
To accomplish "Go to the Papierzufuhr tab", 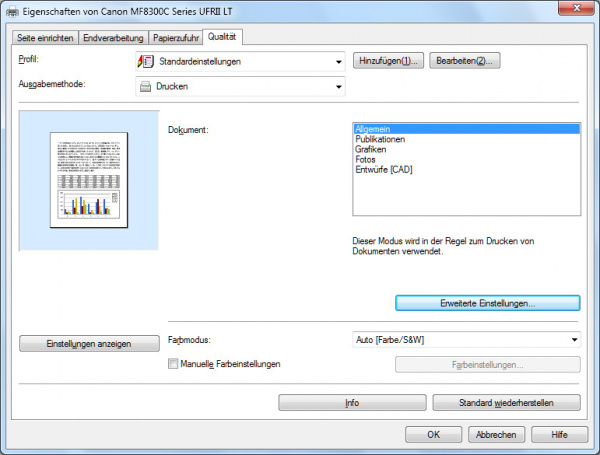I will click(176, 38).
